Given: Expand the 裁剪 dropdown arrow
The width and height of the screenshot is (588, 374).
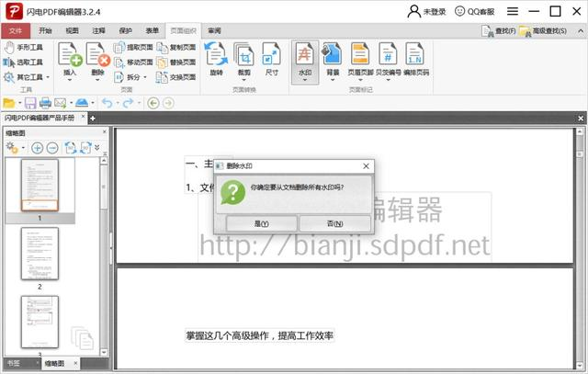Looking at the screenshot, I should coord(244,80).
